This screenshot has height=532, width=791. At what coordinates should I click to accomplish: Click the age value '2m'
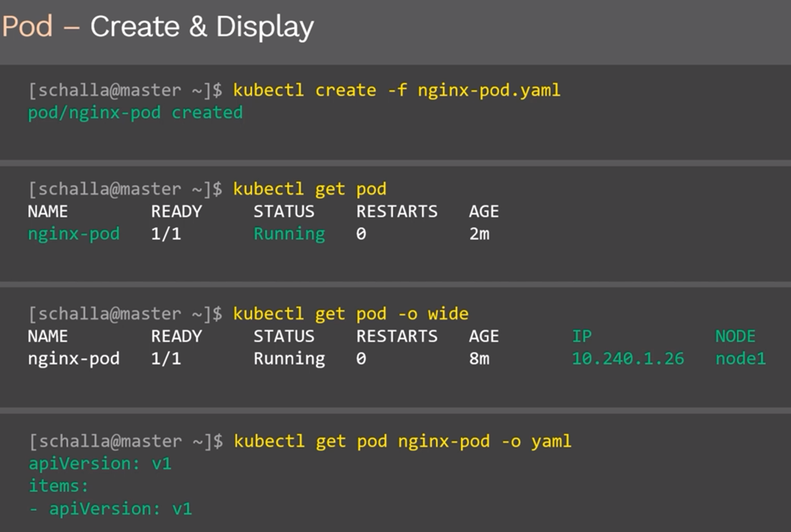[479, 234]
